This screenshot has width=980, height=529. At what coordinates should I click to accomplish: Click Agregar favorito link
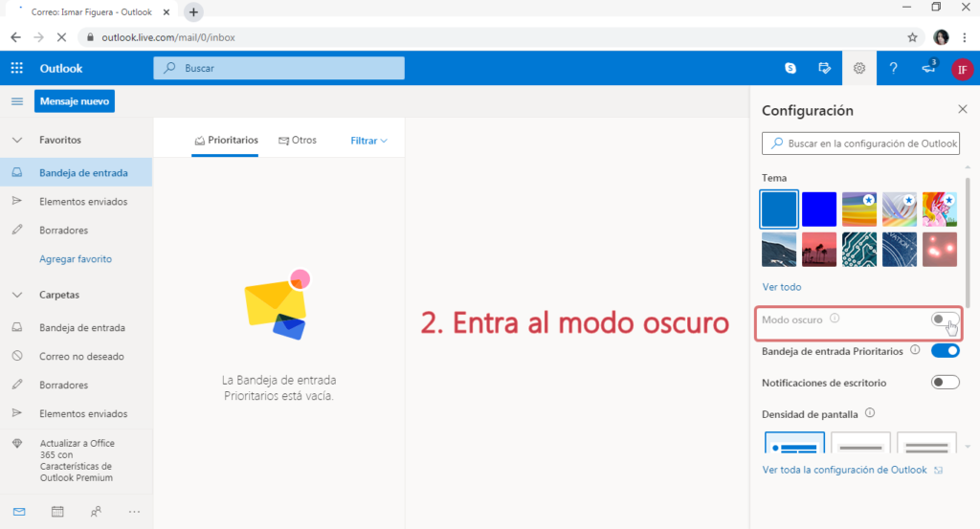pos(76,258)
